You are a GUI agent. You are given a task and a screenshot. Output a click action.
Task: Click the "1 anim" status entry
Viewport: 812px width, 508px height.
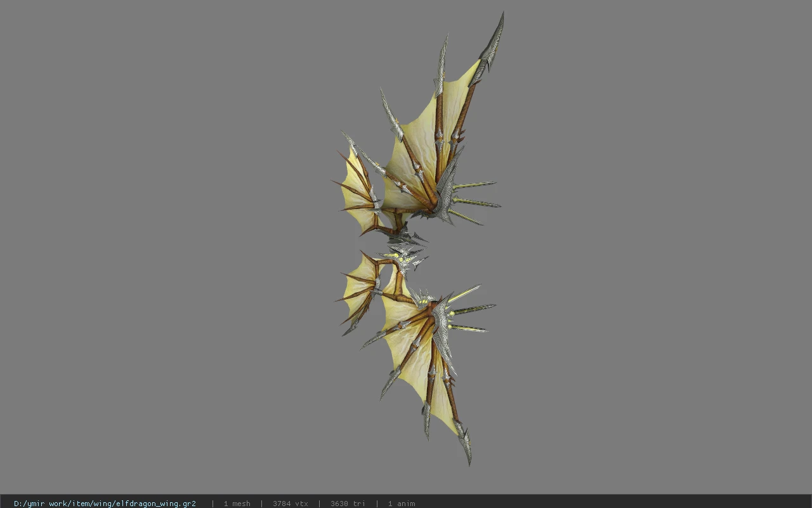402,504
